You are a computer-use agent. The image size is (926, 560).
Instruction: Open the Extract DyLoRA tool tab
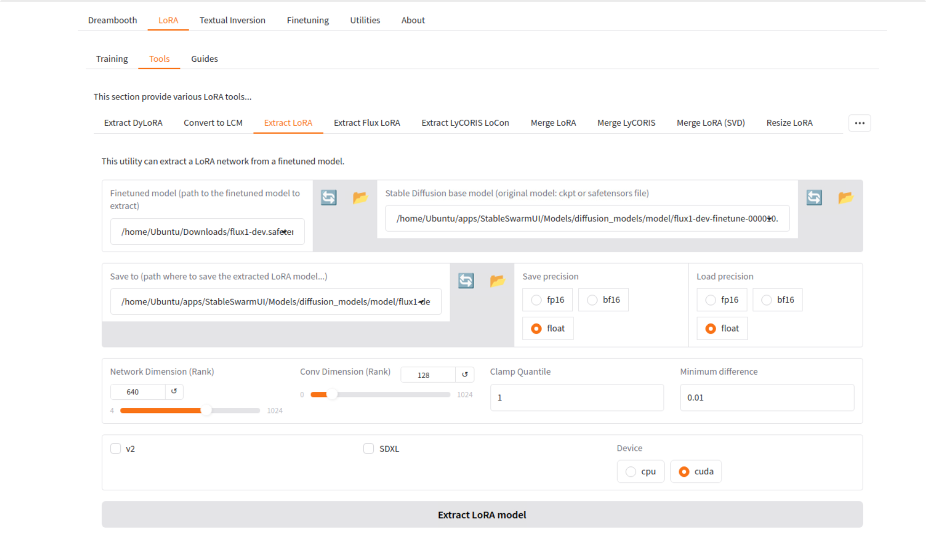click(x=133, y=123)
